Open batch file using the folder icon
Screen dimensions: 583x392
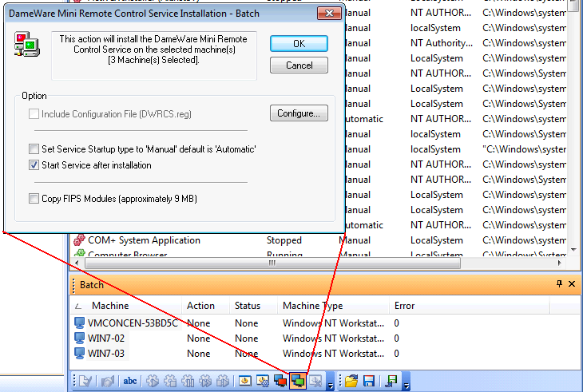[x=351, y=381]
